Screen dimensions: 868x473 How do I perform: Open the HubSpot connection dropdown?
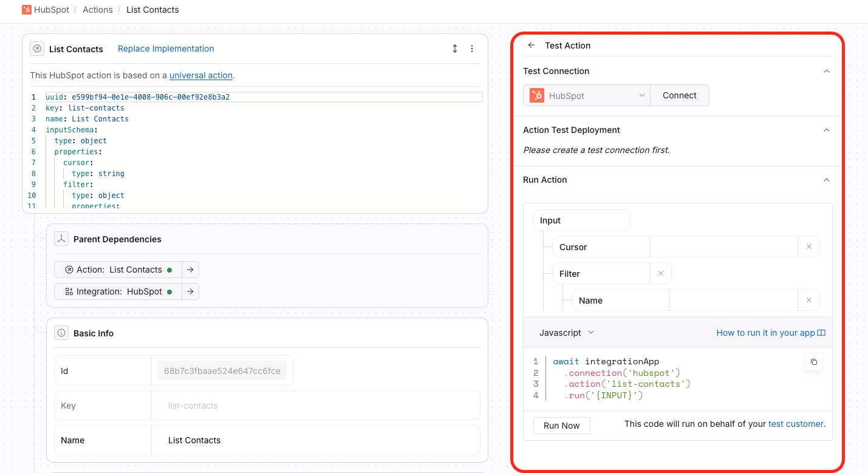587,95
